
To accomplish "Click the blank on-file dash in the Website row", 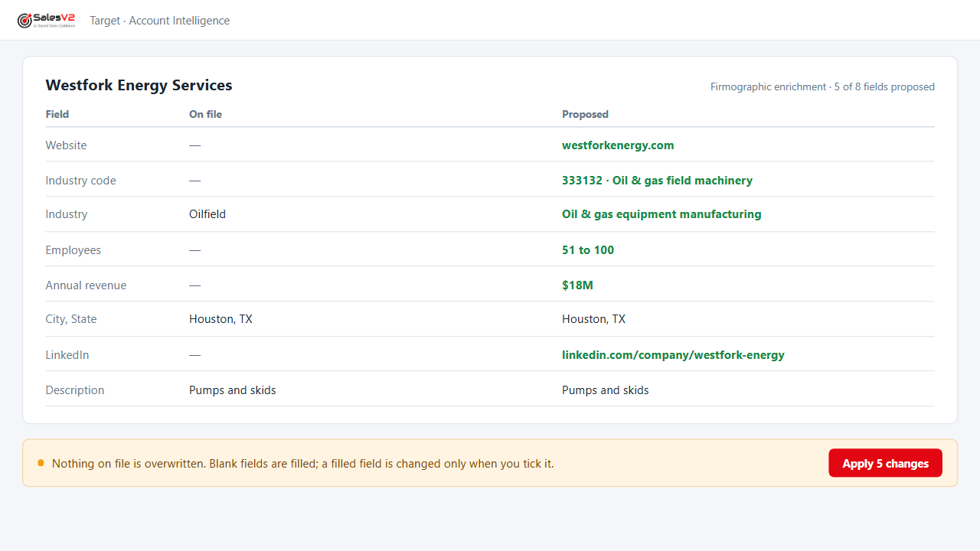I will tap(194, 145).
